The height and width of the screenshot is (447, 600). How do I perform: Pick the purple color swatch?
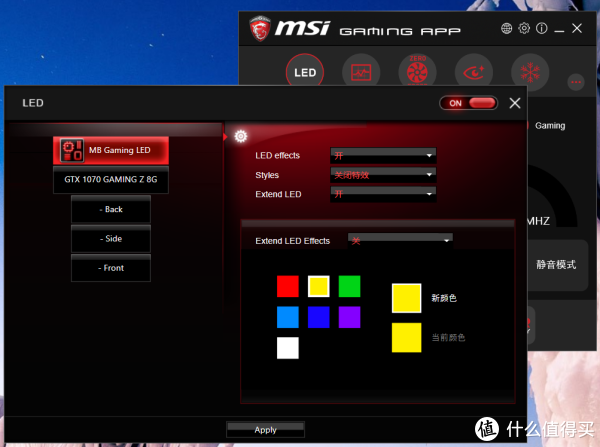(349, 317)
